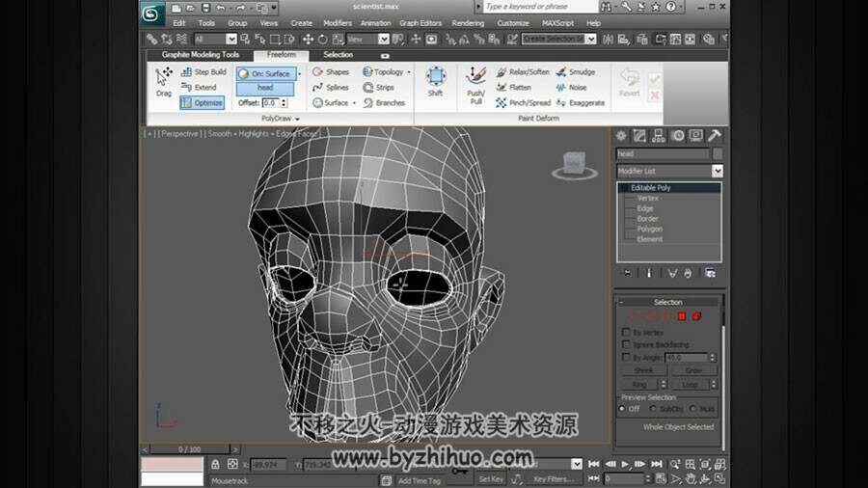Image resolution: width=868 pixels, height=488 pixels.
Task: Click the Revert button
Action: pyautogui.click(x=630, y=82)
